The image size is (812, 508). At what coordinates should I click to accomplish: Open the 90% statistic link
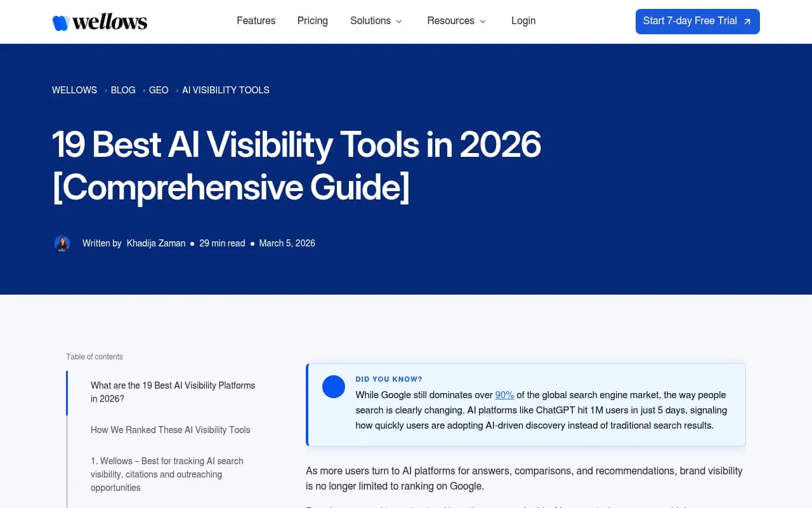[504, 395]
